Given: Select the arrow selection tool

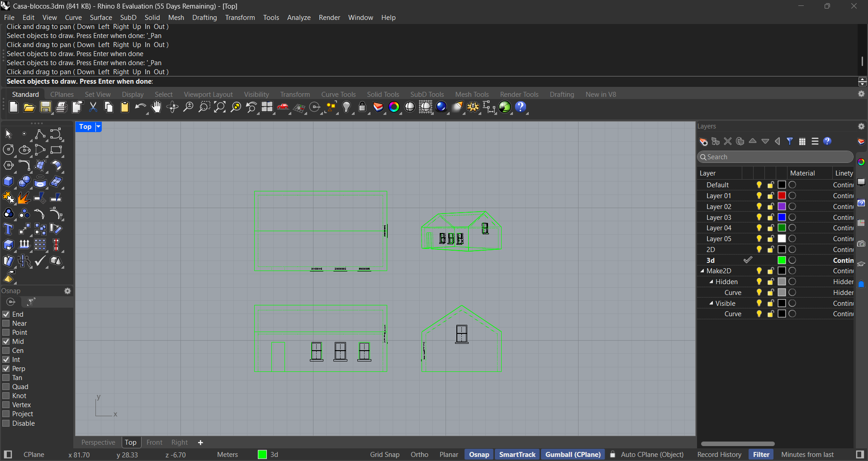Looking at the screenshot, I should pyautogui.click(x=8, y=134).
